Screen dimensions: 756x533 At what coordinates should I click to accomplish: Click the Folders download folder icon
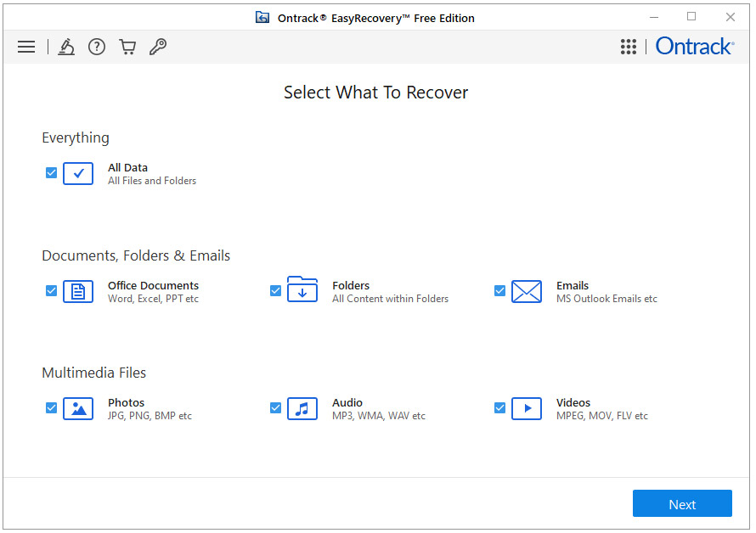click(302, 291)
